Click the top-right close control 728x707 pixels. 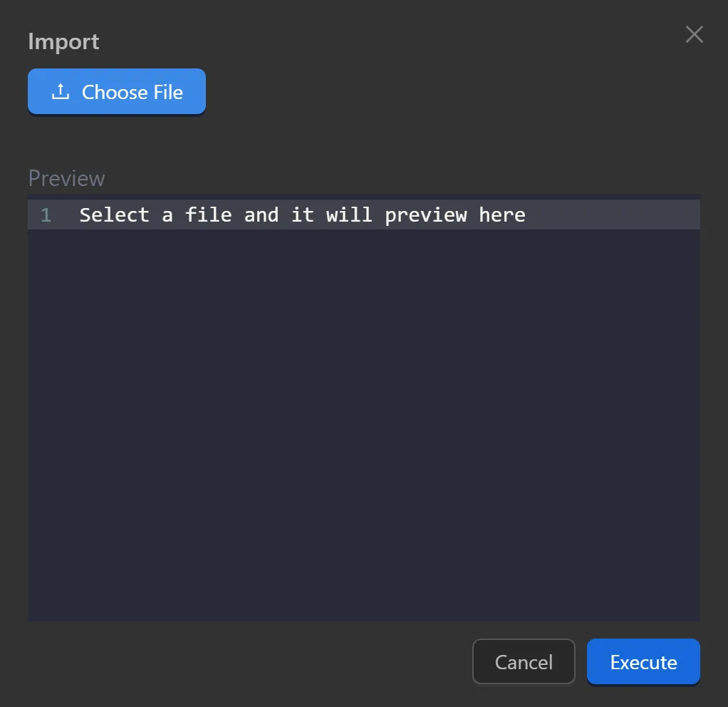tap(694, 33)
